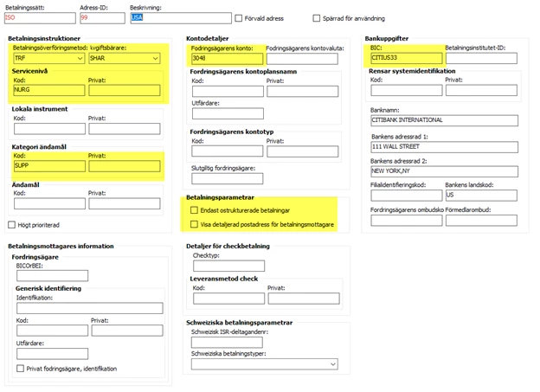The height and width of the screenshot is (392, 540).
Task: Click Leveransmetod check Kod field
Action: (x=228, y=299)
